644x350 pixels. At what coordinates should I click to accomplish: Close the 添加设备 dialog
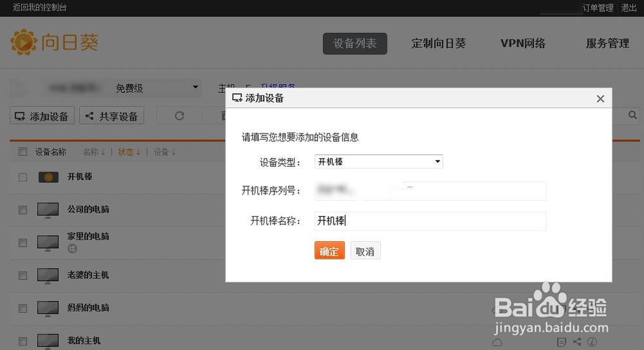point(600,99)
